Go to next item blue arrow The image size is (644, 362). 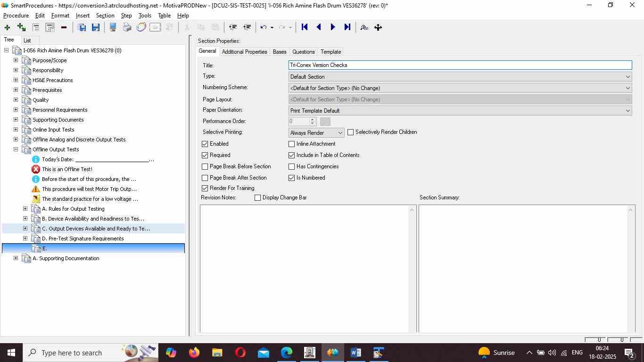(333, 27)
